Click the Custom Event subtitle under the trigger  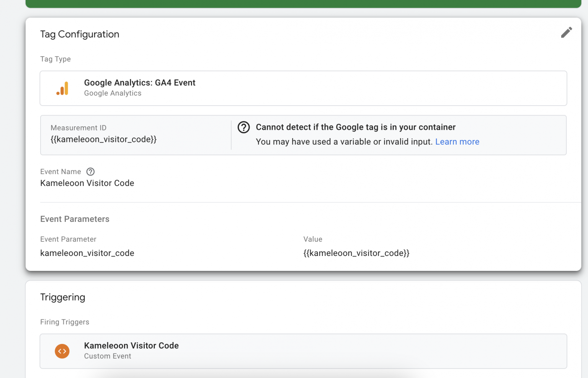click(x=108, y=356)
